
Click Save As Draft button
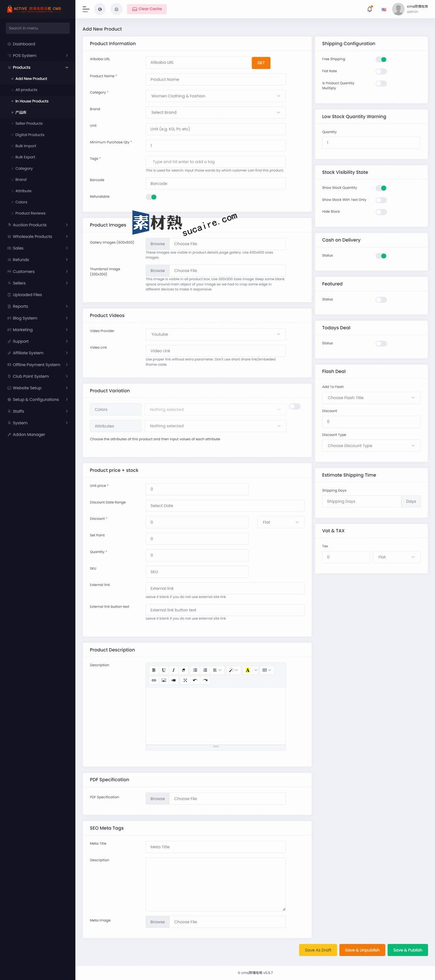(x=318, y=950)
